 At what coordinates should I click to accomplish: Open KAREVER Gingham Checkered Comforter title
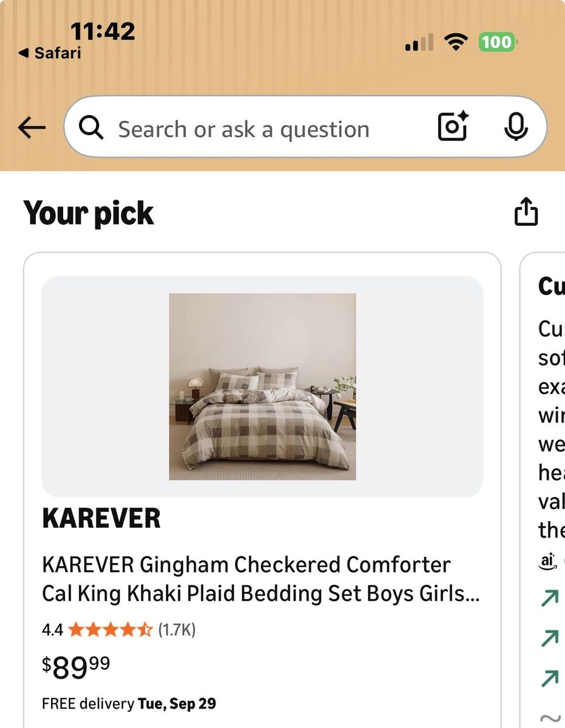click(261, 579)
